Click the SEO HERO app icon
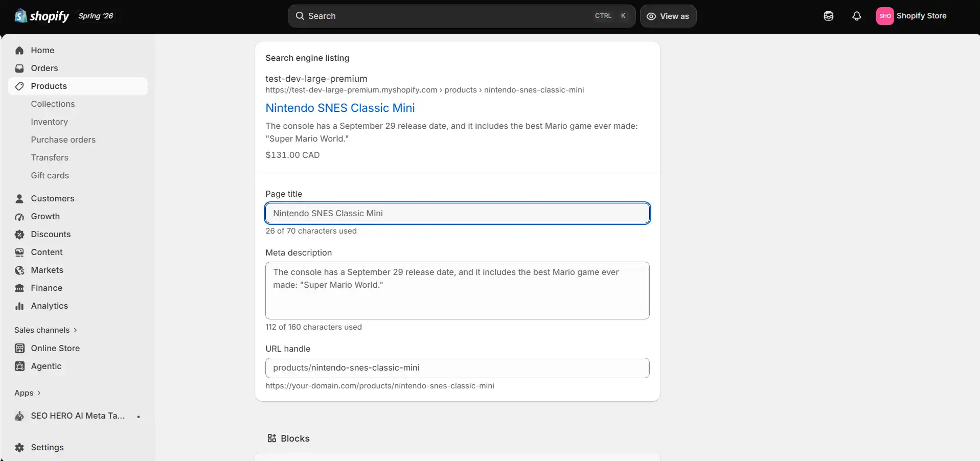The height and width of the screenshot is (461, 980). tap(19, 416)
